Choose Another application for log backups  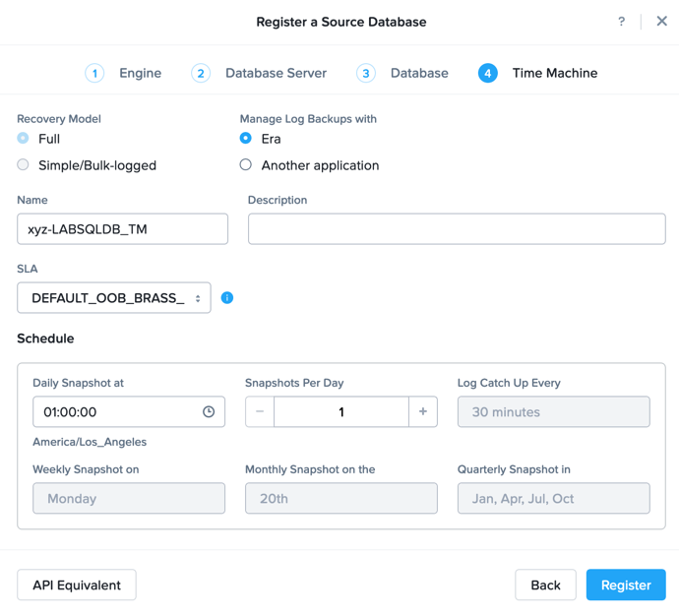[246, 164]
